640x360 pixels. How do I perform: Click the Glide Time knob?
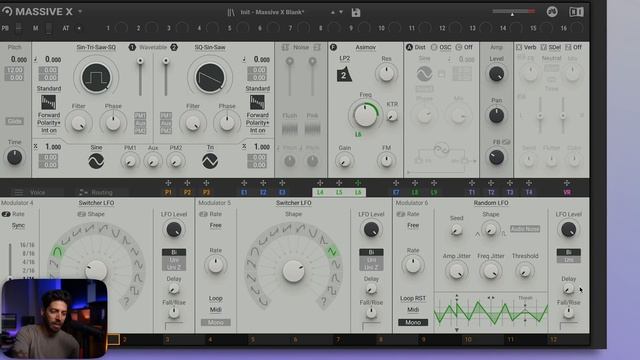pyautogui.click(x=15, y=158)
